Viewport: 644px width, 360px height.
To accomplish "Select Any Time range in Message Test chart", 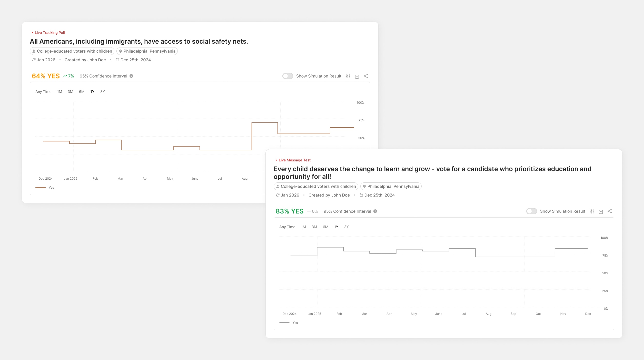I will (x=287, y=227).
